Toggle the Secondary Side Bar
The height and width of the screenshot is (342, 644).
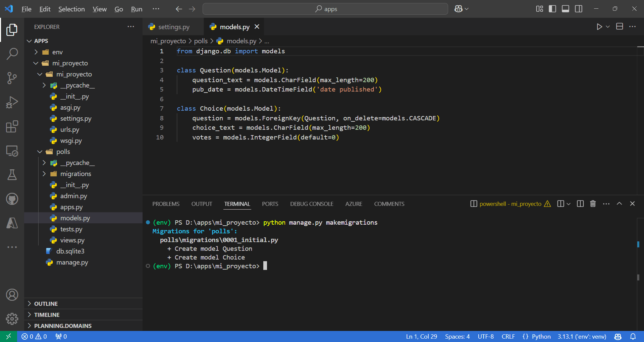(x=578, y=9)
